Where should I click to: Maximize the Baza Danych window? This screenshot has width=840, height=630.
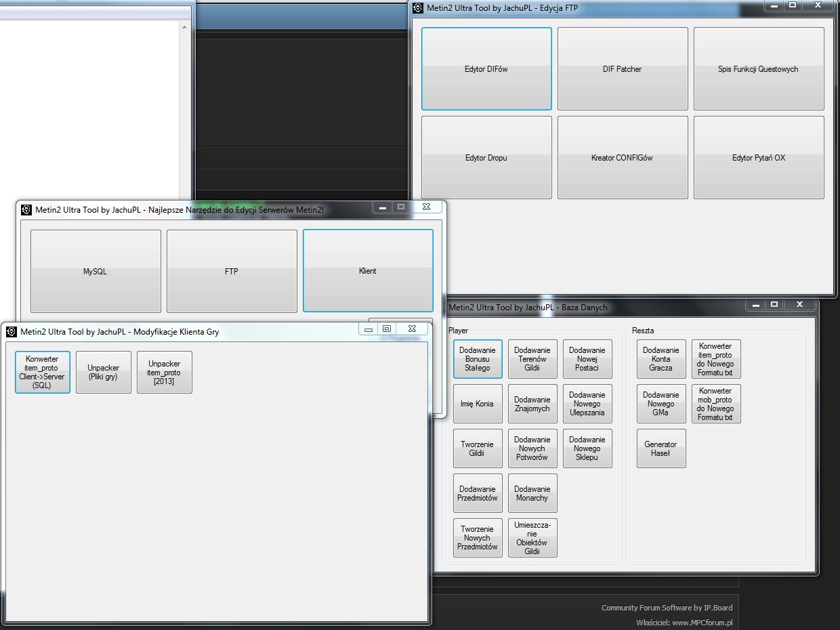pyautogui.click(x=774, y=305)
